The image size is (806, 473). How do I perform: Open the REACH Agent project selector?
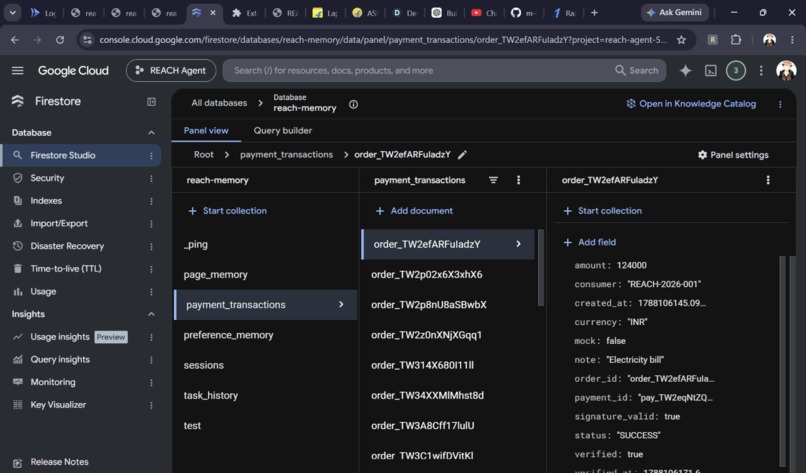(171, 70)
